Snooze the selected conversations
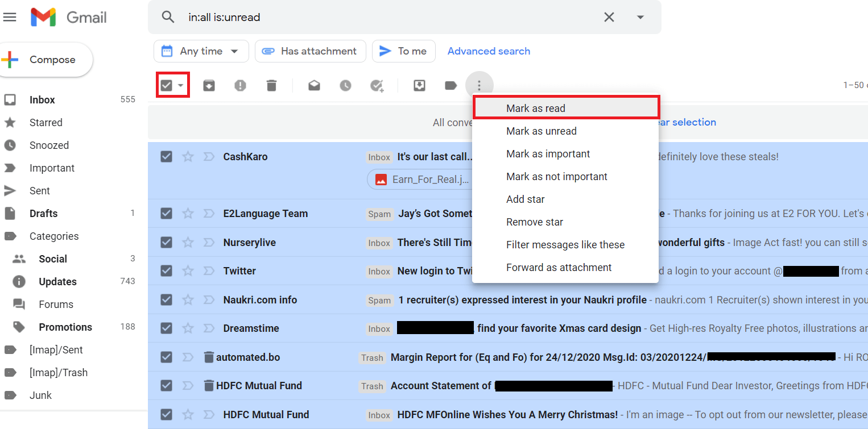Viewport: 868px width, 429px height. [x=345, y=85]
